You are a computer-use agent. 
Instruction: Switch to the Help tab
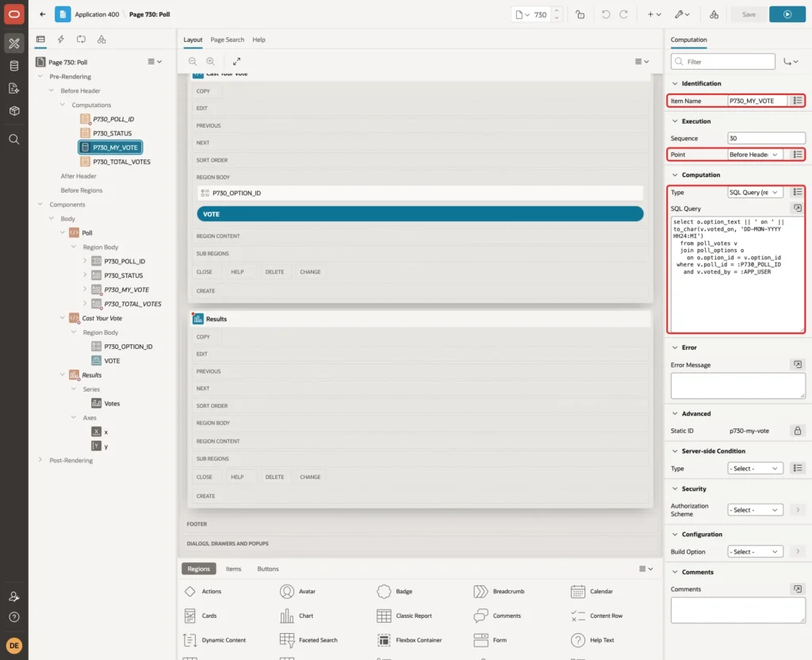tap(259, 40)
